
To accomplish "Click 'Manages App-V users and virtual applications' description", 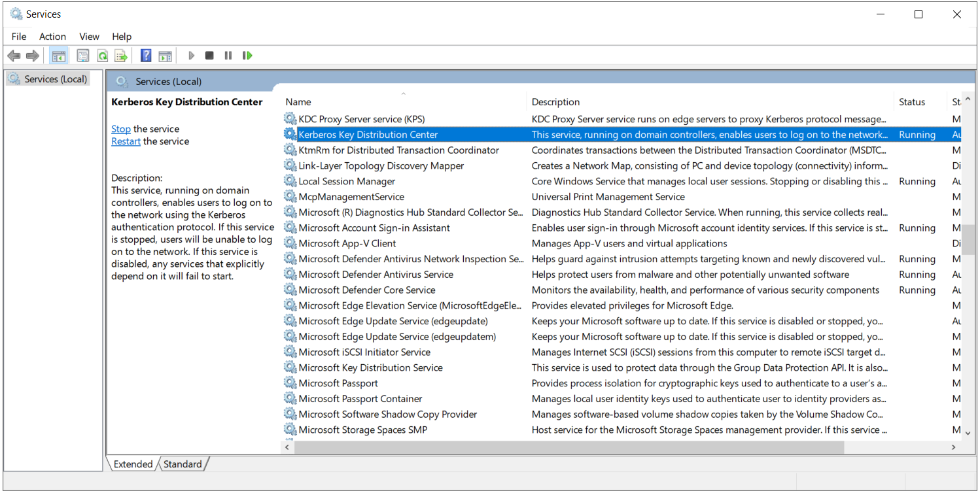I will 629,243.
